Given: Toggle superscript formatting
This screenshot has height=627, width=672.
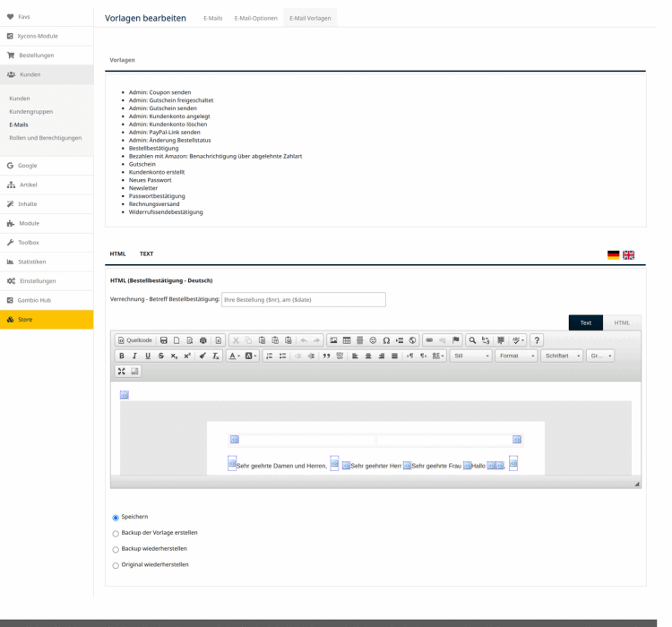Looking at the screenshot, I should 187,356.
